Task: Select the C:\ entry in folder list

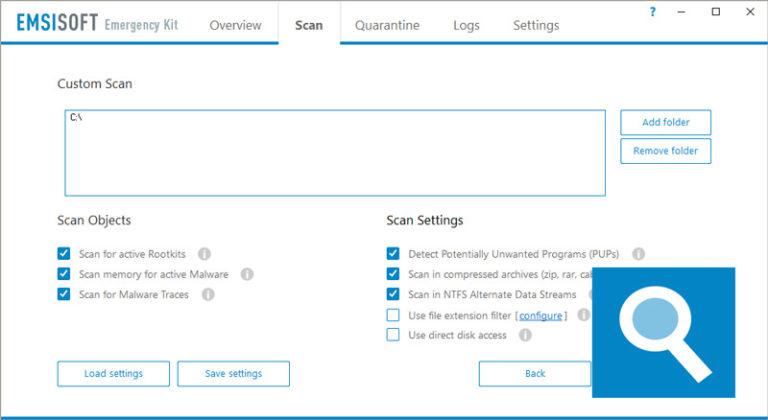Action: pos(76,118)
